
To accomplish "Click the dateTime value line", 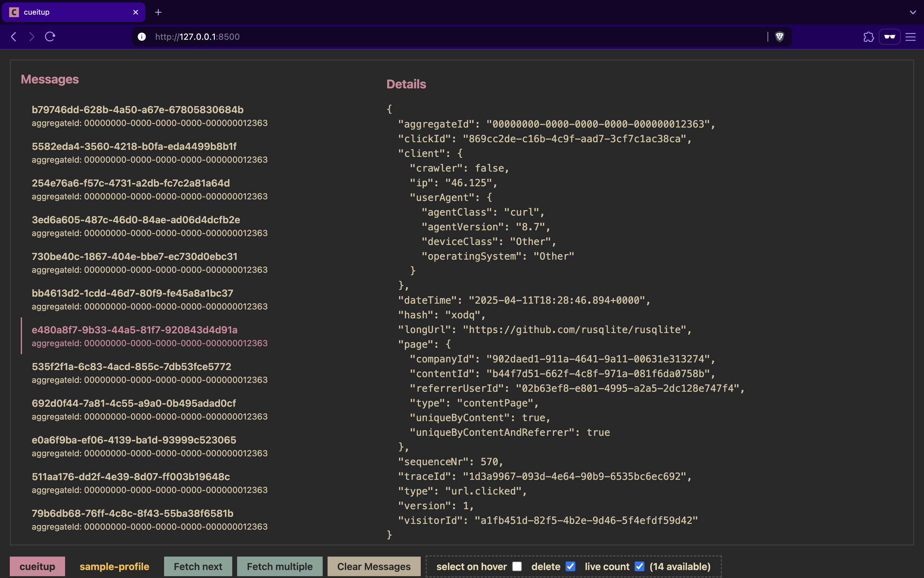I will [524, 300].
